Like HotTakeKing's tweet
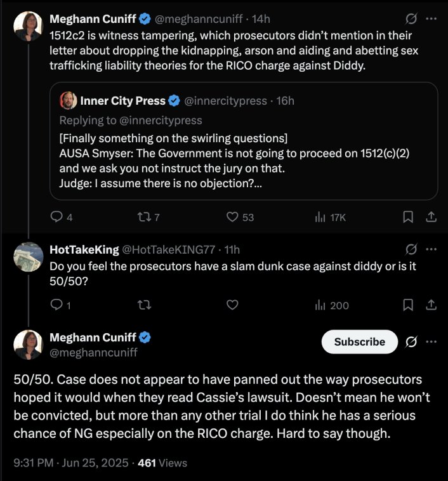 pyautogui.click(x=232, y=305)
